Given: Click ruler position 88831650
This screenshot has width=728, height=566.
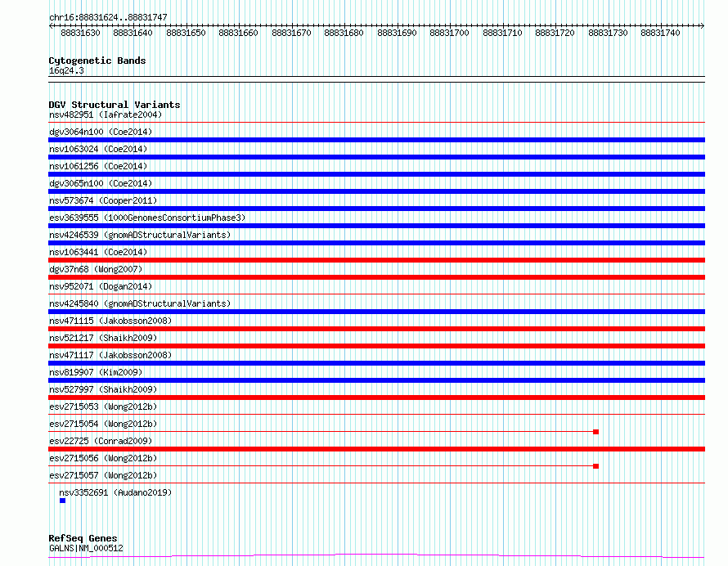Looking at the screenshot, I should (x=186, y=33).
